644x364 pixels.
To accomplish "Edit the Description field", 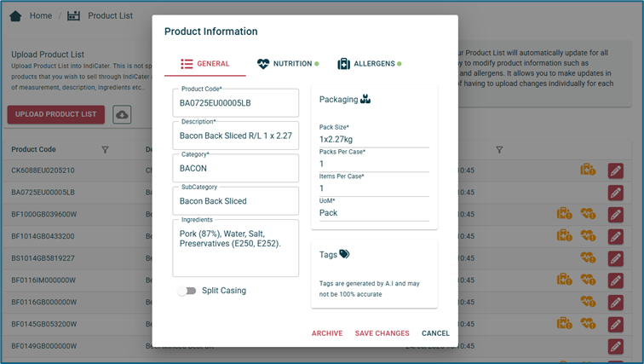I will (236, 136).
